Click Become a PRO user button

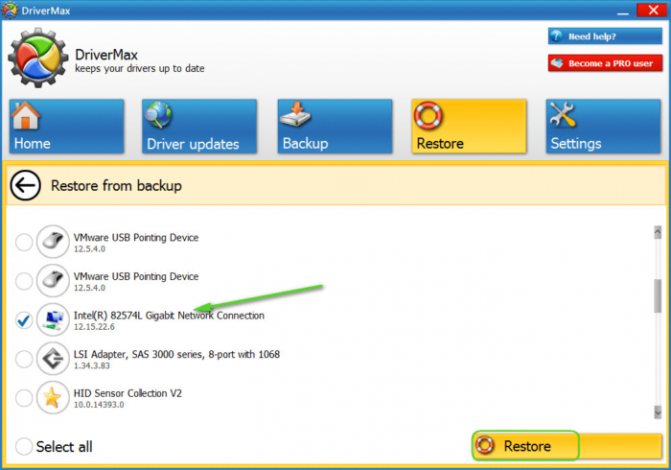[605, 63]
